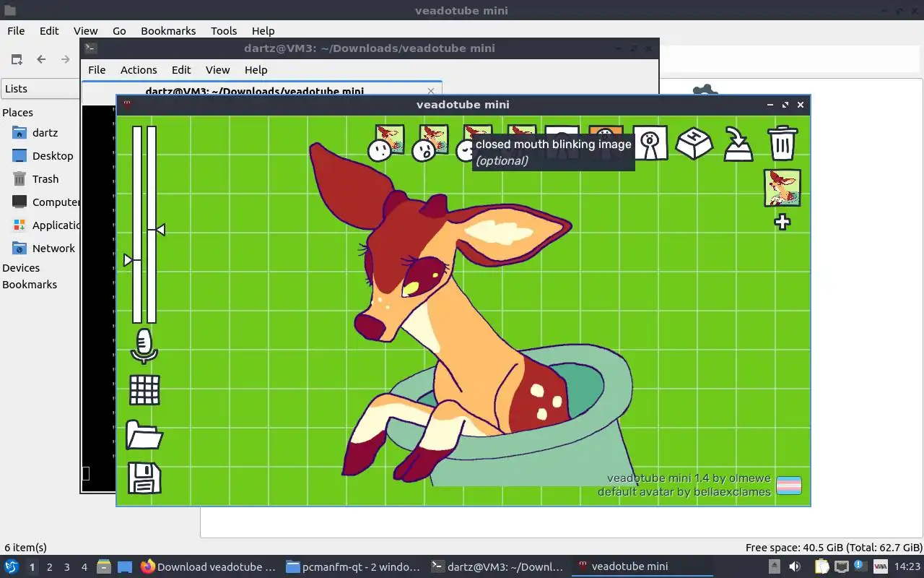Switch to terminal taskbar entry
Screen dimensions: 924x578
coord(498,567)
